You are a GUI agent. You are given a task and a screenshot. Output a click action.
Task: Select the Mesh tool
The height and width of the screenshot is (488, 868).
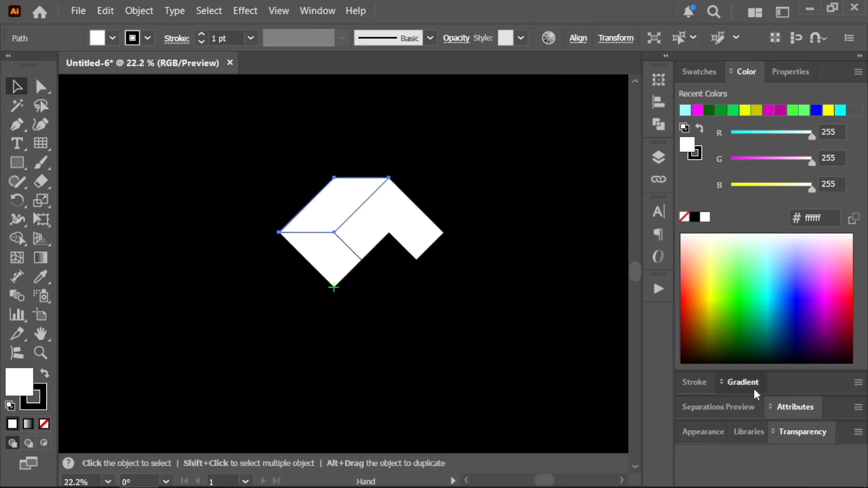(17, 258)
